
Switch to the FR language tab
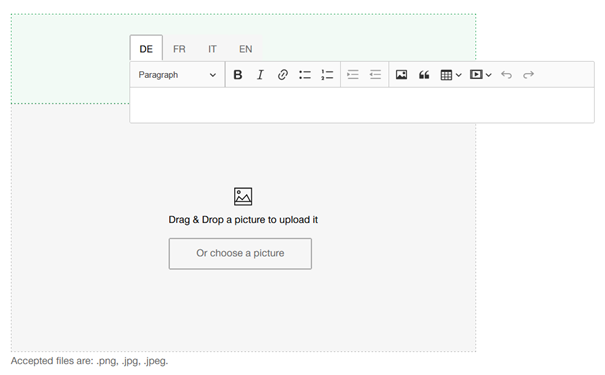point(179,49)
